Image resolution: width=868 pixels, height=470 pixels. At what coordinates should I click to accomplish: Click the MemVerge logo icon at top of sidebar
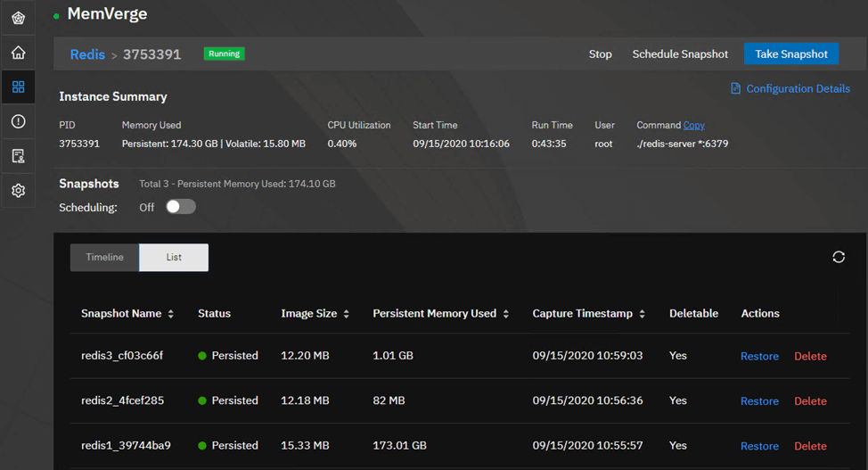point(18,19)
